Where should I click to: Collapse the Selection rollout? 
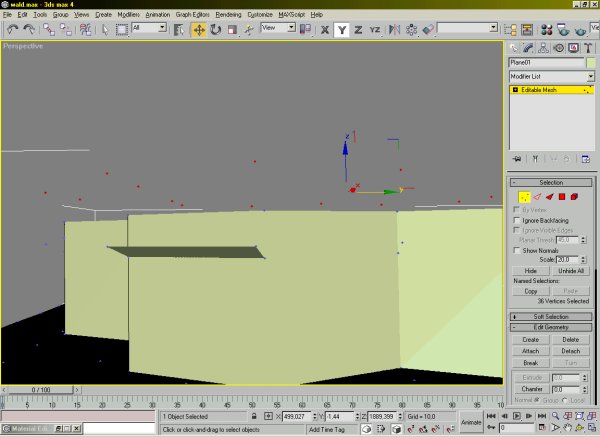pyautogui.click(x=552, y=183)
